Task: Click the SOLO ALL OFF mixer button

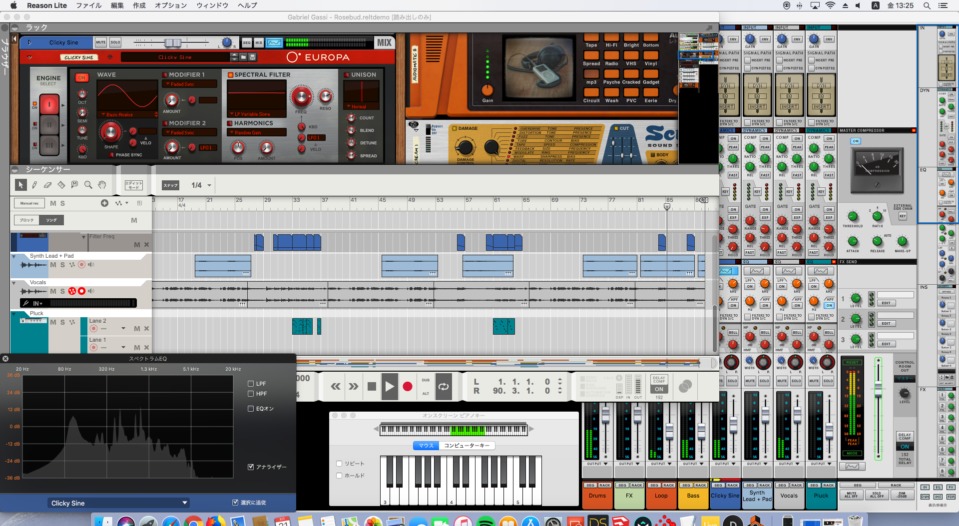Action: pyautogui.click(x=876, y=495)
